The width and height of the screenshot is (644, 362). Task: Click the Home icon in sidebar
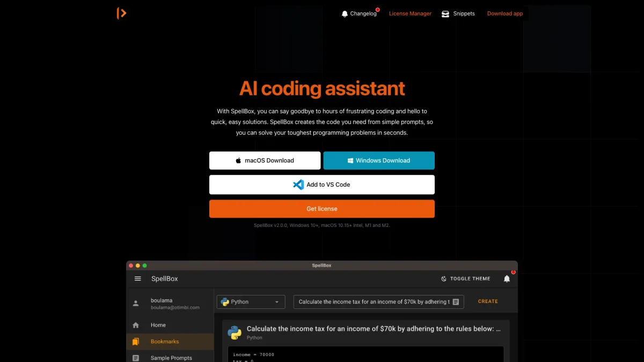[x=136, y=325]
